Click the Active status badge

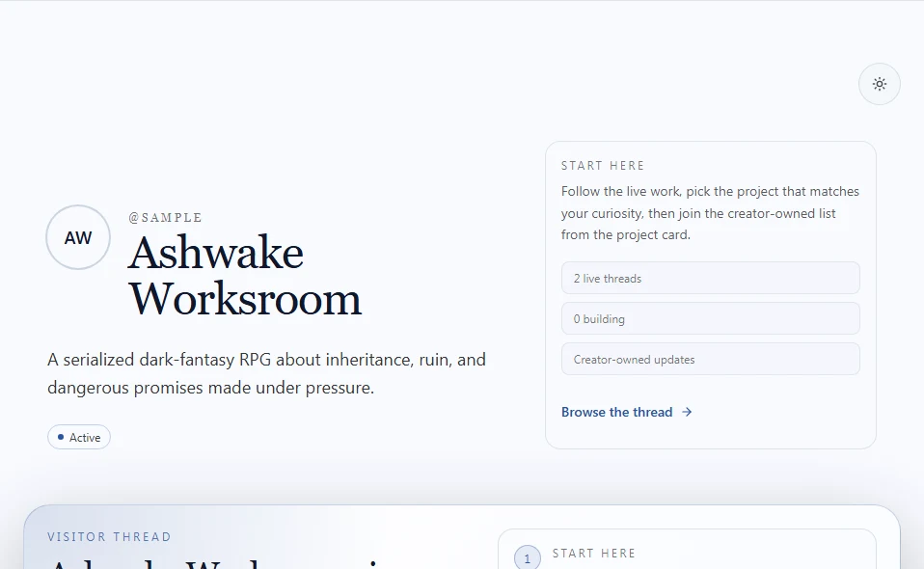coord(79,437)
